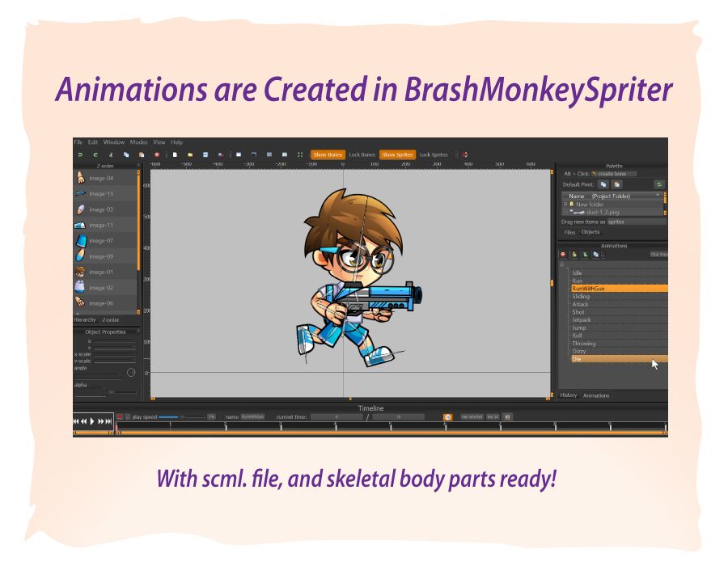This screenshot has height=566, width=728.
Task: Click the green refresh palette icon
Action: coord(658,184)
